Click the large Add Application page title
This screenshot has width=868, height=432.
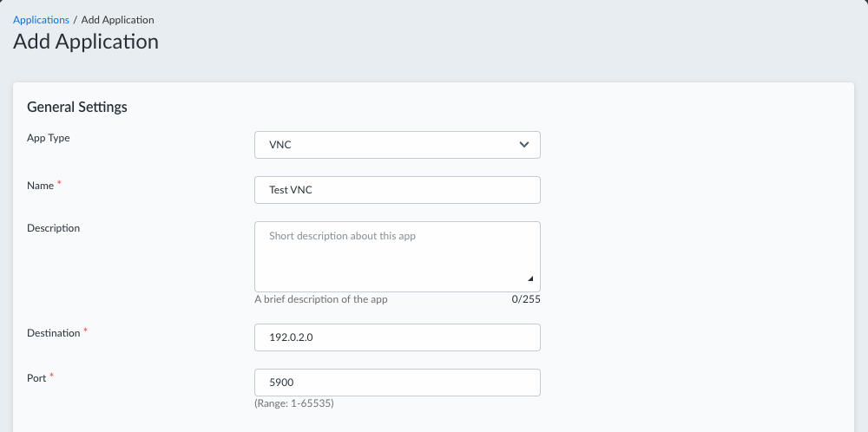86,41
